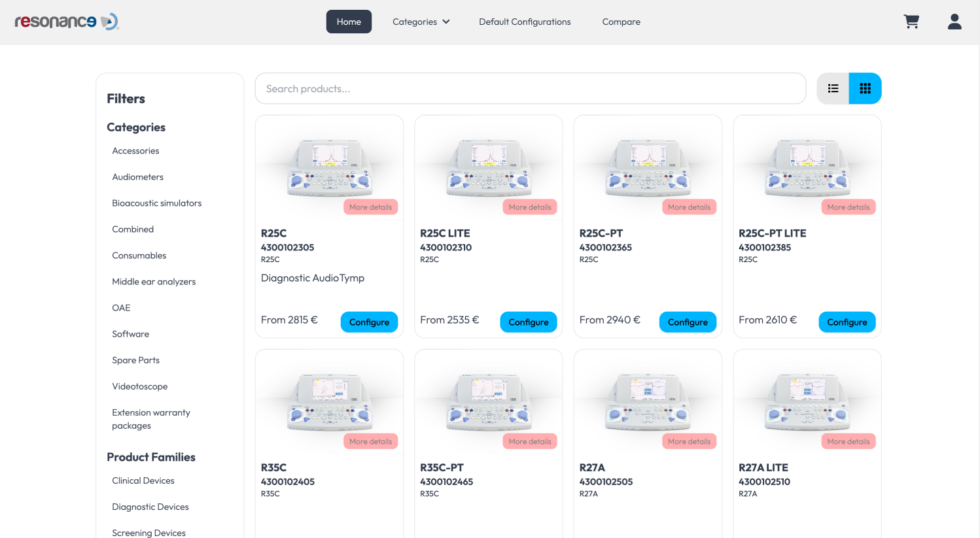
Task: Open the shopping cart
Action: click(x=911, y=22)
